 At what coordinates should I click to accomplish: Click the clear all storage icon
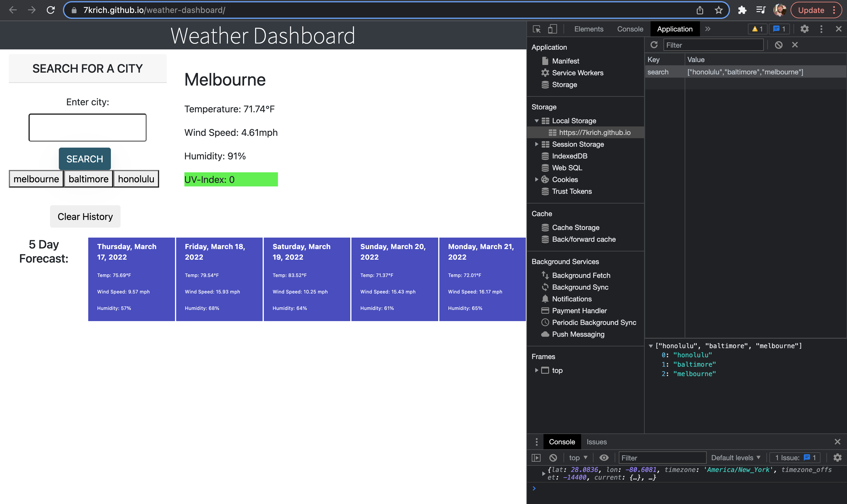pos(778,45)
